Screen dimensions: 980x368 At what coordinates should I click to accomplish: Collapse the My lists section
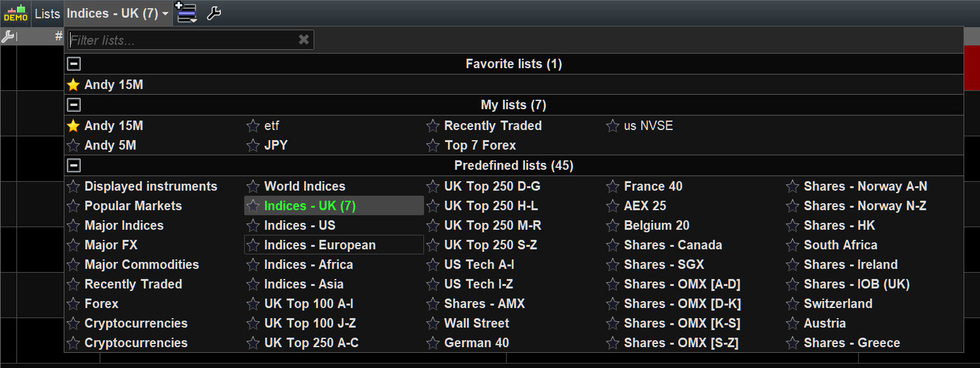pyautogui.click(x=74, y=105)
